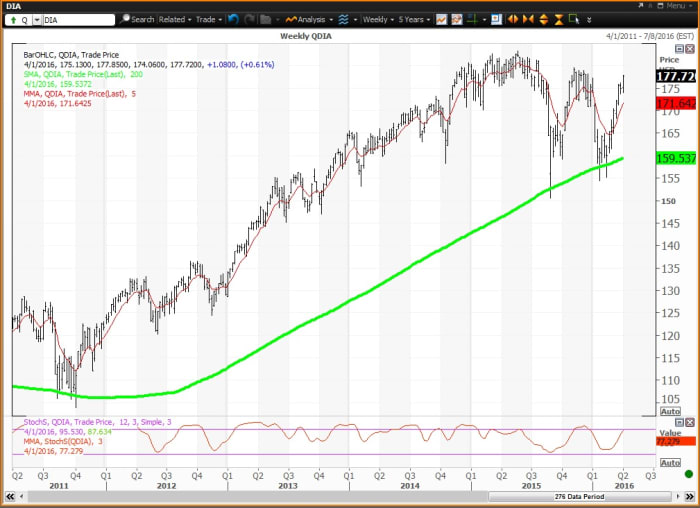Click the grayed Redo arrow icon

[x=250, y=20]
